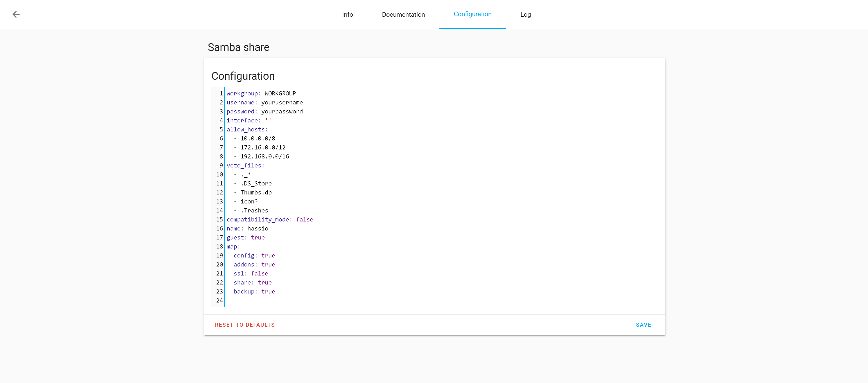The width and height of the screenshot is (868, 383).
Task: Click line number 1 in the gutter
Action: point(221,93)
